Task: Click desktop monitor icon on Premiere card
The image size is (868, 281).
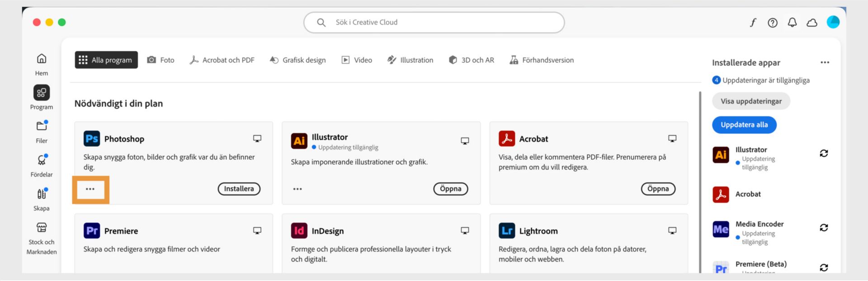Action: pyautogui.click(x=257, y=231)
